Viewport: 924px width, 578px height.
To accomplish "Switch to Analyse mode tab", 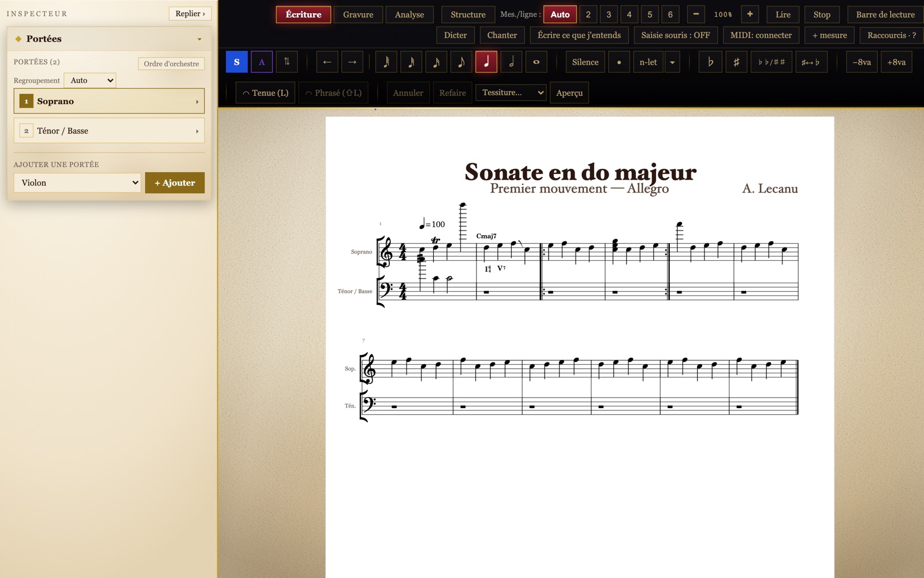I will click(409, 14).
